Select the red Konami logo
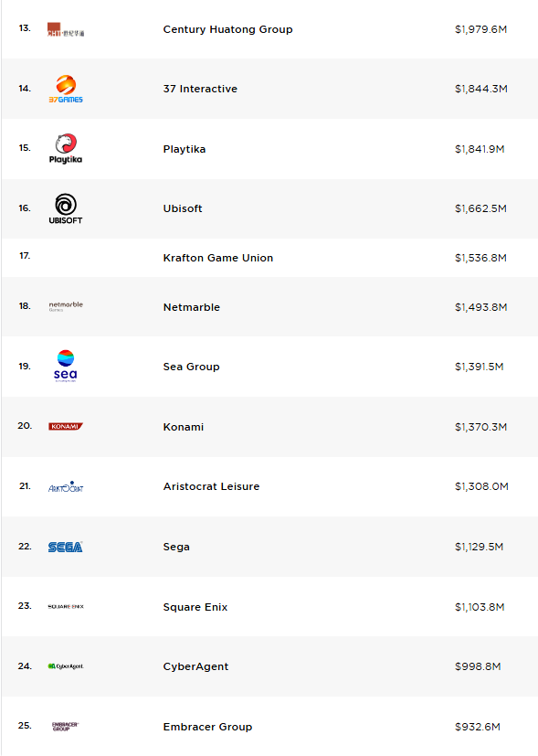538x756 pixels. pyautogui.click(x=66, y=426)
